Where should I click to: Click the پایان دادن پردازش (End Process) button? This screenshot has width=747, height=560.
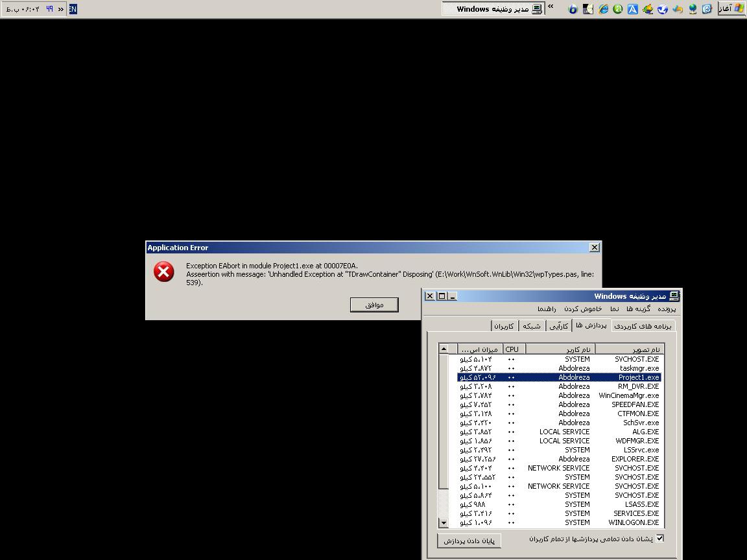(x=469, y=541)
